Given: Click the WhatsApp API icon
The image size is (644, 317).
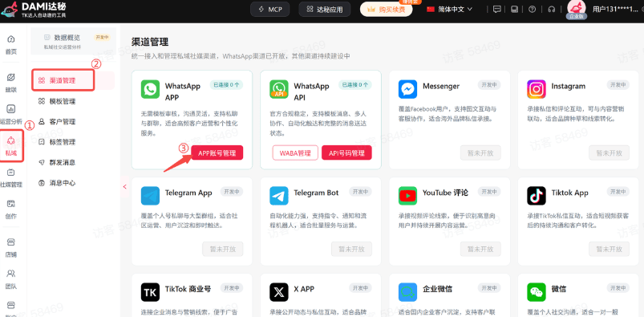Looking at the screenshot, I should pos(279,89).
